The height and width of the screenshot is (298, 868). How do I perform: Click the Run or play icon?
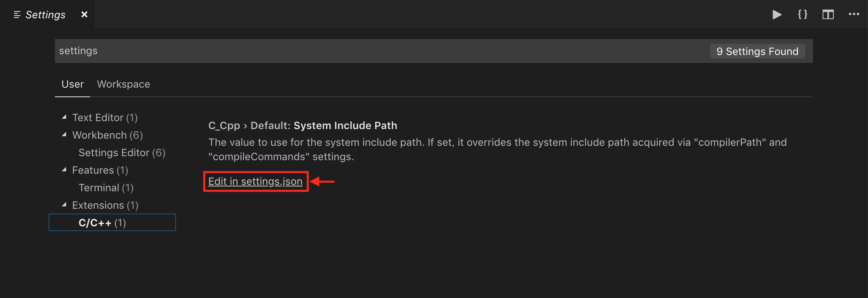[x=776, y=14]
